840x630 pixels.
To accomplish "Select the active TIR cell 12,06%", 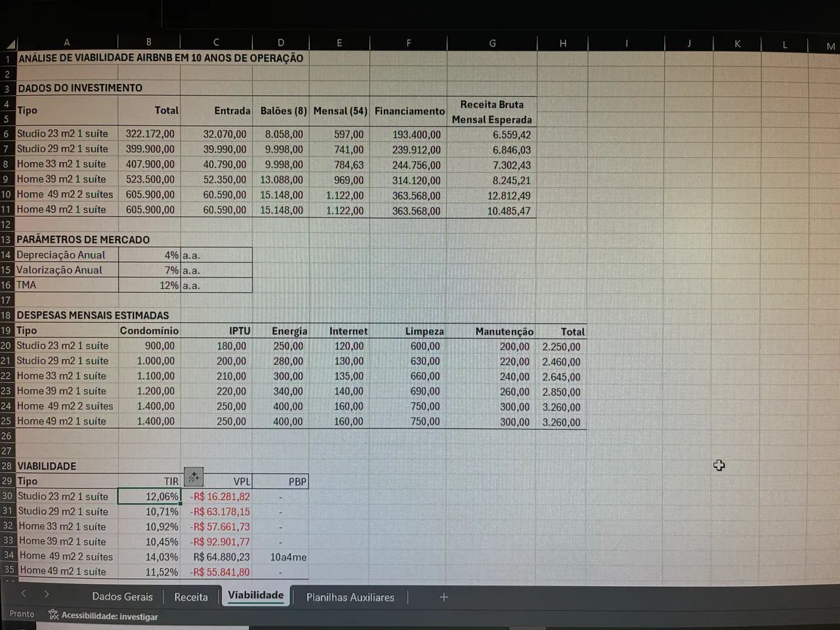I will (x=149, y=497).
